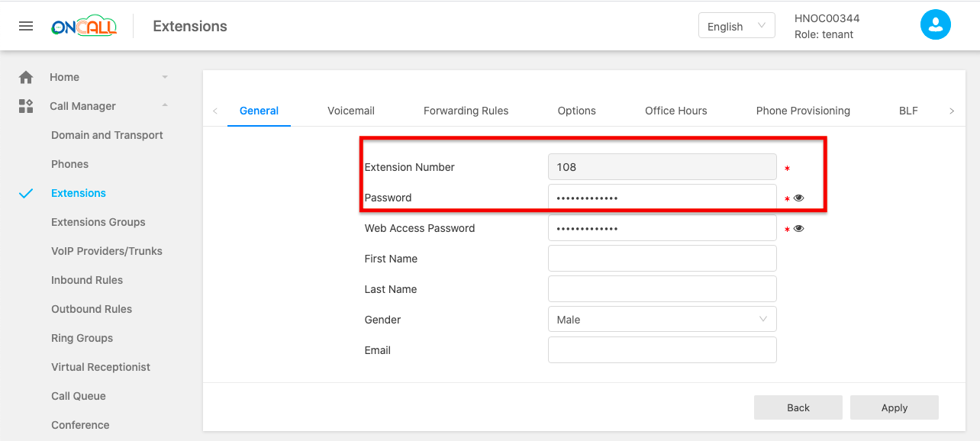Switch to the BLF tab
This screenshot has height=441, width=980.
pos(908,111)
